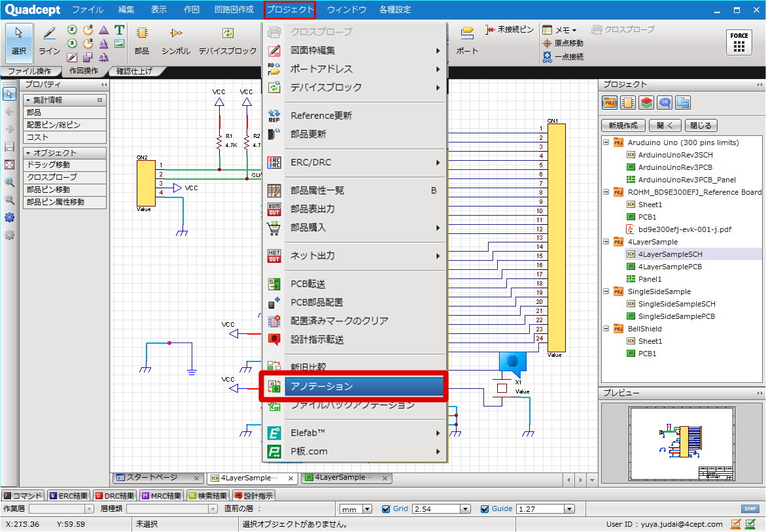Open the Grid 2.54 value dropdown

(x=466, y=509)
